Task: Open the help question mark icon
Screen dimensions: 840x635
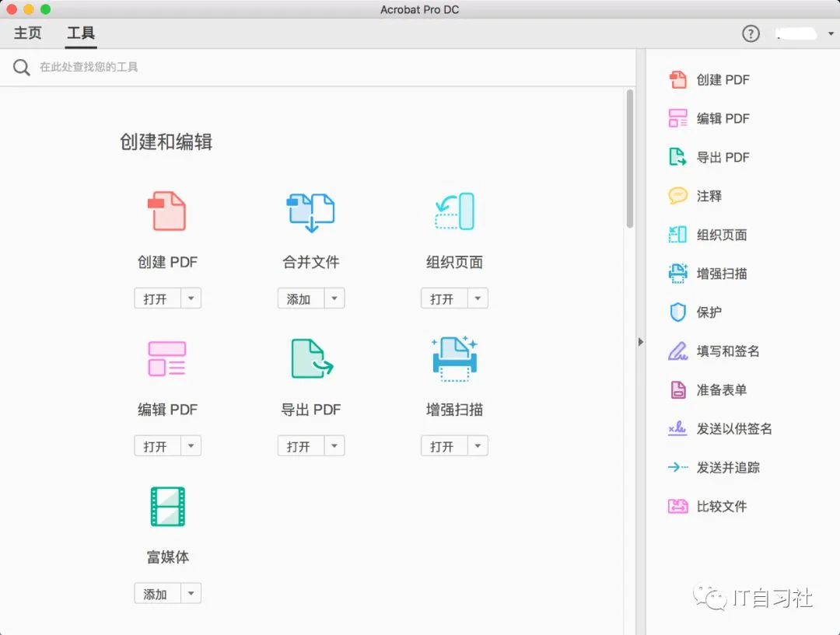Action: point(751,33)
